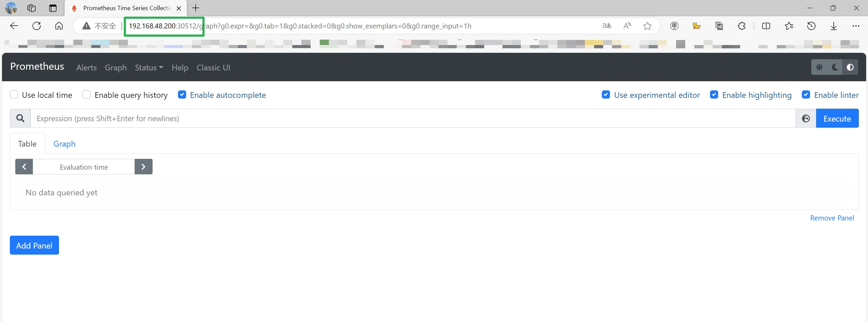This screenshot has height=322, width=868.
Task: Expand the Status dropdown menu
Action: click(x=149, y=68)
